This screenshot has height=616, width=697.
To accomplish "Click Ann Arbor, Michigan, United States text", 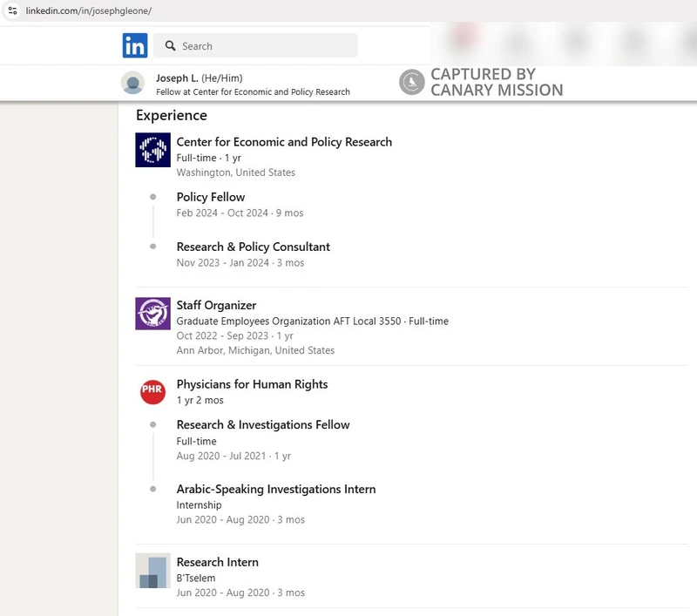I will coord(255,350).
